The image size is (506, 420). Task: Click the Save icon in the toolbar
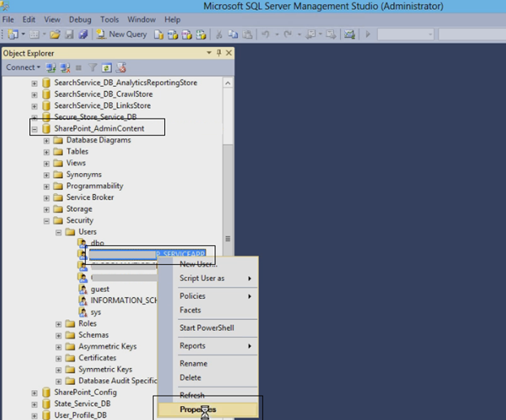[x=69, y=34]
